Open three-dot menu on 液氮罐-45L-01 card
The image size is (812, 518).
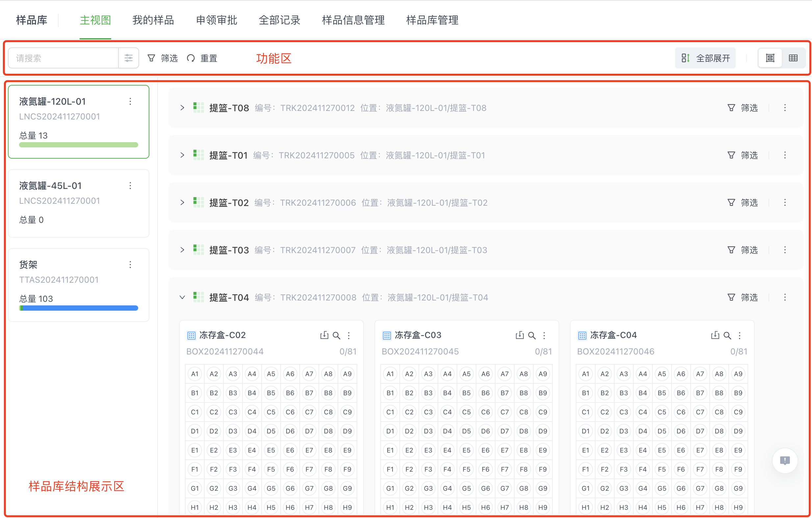point(130,186)
